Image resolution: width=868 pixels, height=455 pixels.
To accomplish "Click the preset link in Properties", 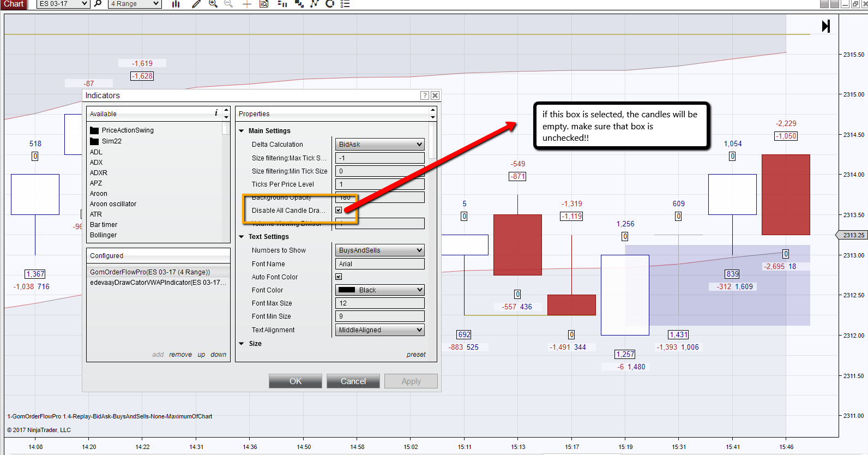I will pyautogui.click(x=416, y=355).
